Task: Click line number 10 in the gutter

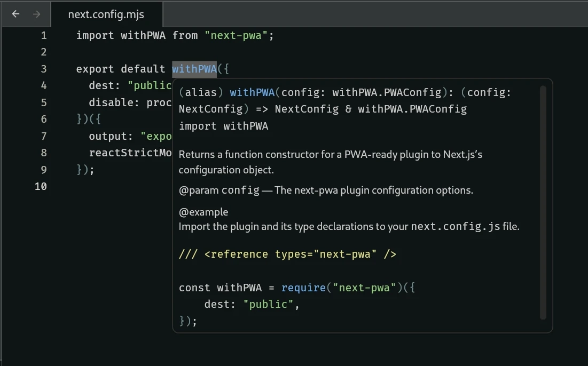Action: pyautogui.click(x=41, y=186)
